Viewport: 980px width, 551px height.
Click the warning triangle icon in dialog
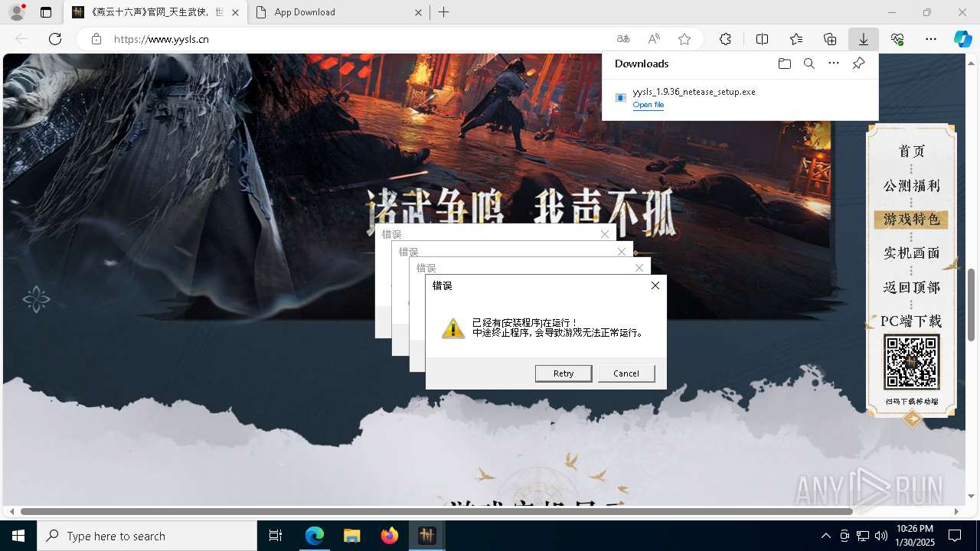coord(453,328)
